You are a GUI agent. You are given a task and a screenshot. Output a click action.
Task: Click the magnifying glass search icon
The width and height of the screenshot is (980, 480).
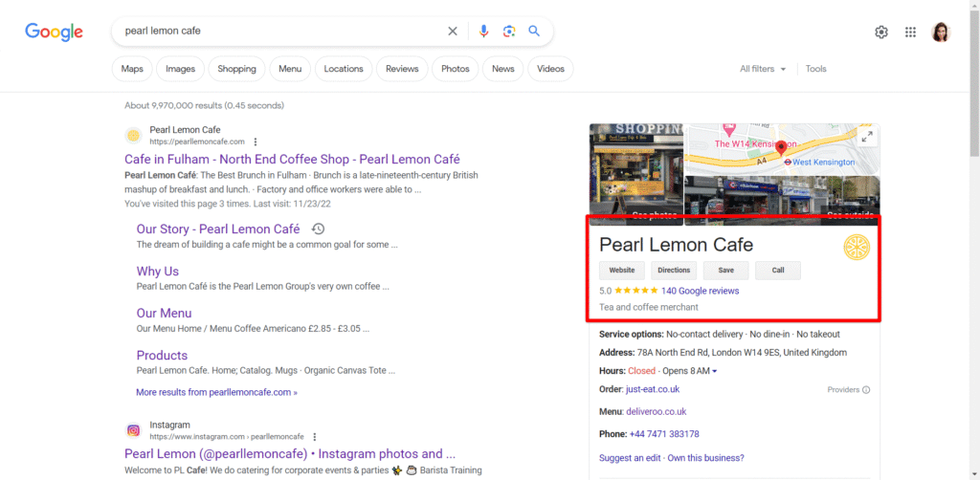click(534, 31)
